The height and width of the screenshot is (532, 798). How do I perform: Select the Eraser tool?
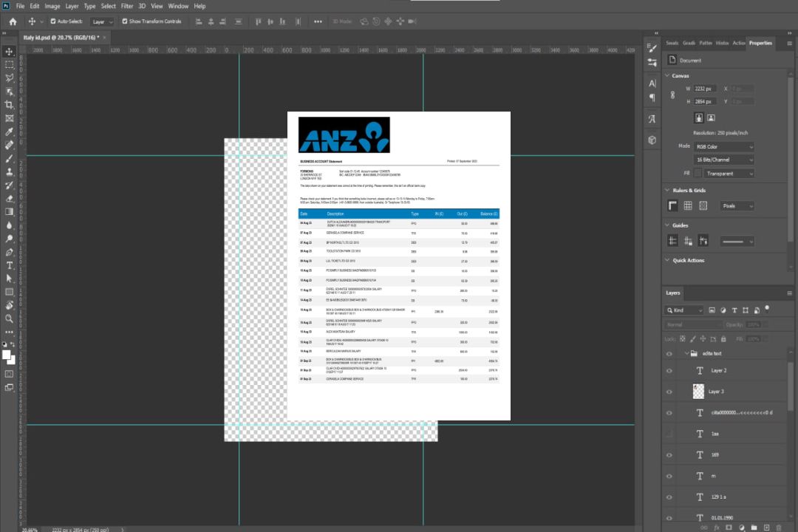9,199
